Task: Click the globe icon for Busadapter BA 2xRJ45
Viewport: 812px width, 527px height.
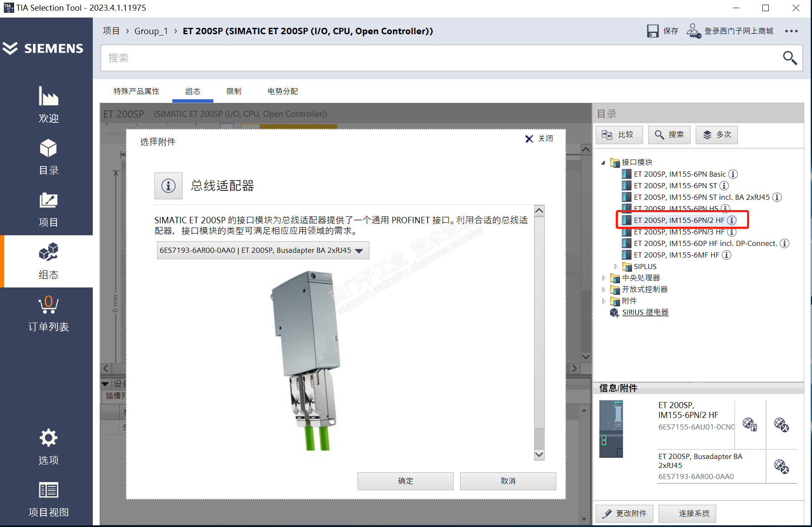Action: (781, 466)
